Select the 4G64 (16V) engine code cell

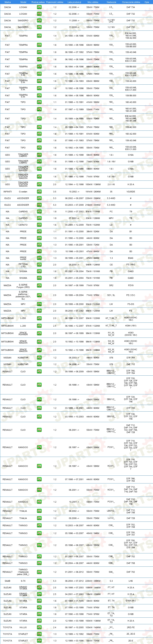pyautogui.click(x=130, y=326)
